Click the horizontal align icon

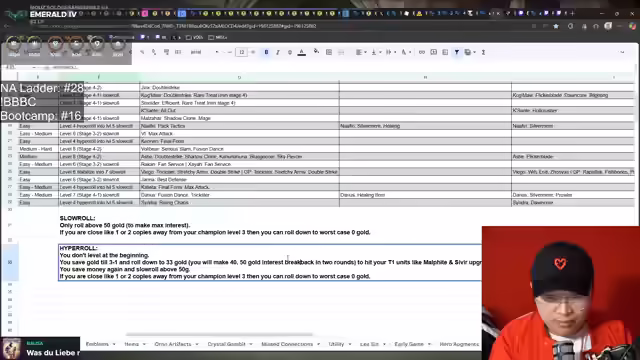point(358,52)
